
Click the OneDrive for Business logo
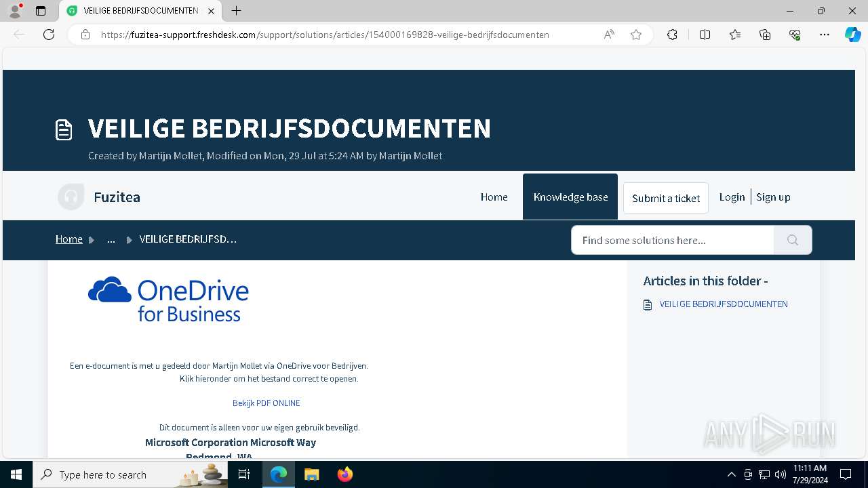click(168, 299)
